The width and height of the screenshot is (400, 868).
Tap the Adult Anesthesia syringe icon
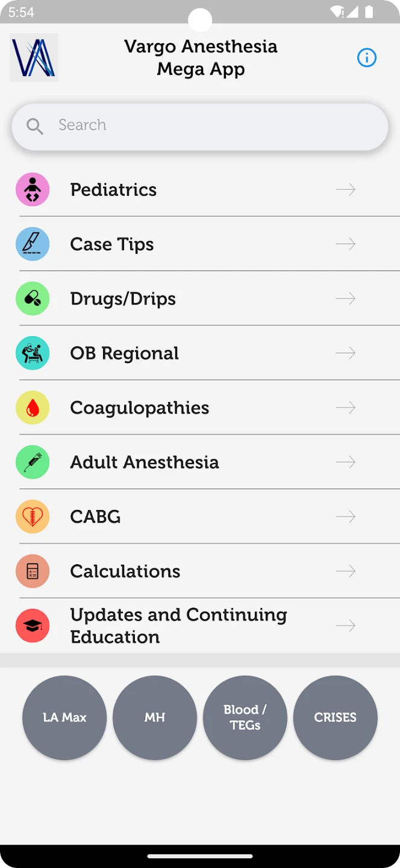coord(33,462)
